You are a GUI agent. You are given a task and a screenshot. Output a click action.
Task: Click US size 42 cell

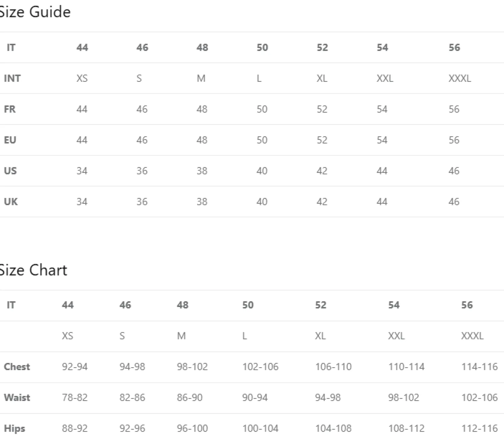[322, 171]
